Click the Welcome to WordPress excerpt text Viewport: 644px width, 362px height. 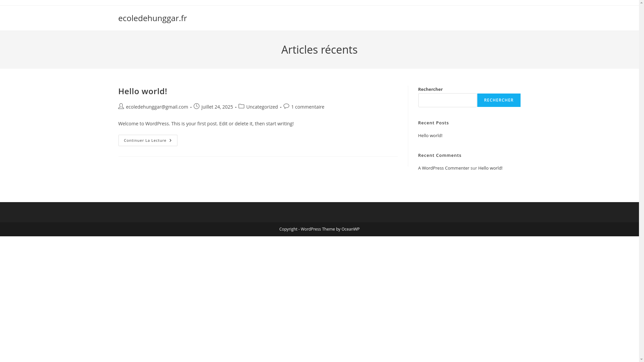point(206,124)
